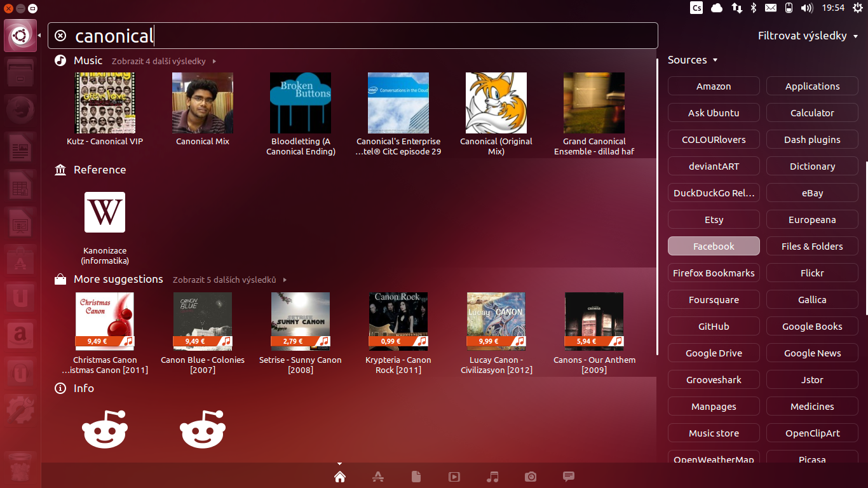Clear the canonical search query

[x=60, y=36]
